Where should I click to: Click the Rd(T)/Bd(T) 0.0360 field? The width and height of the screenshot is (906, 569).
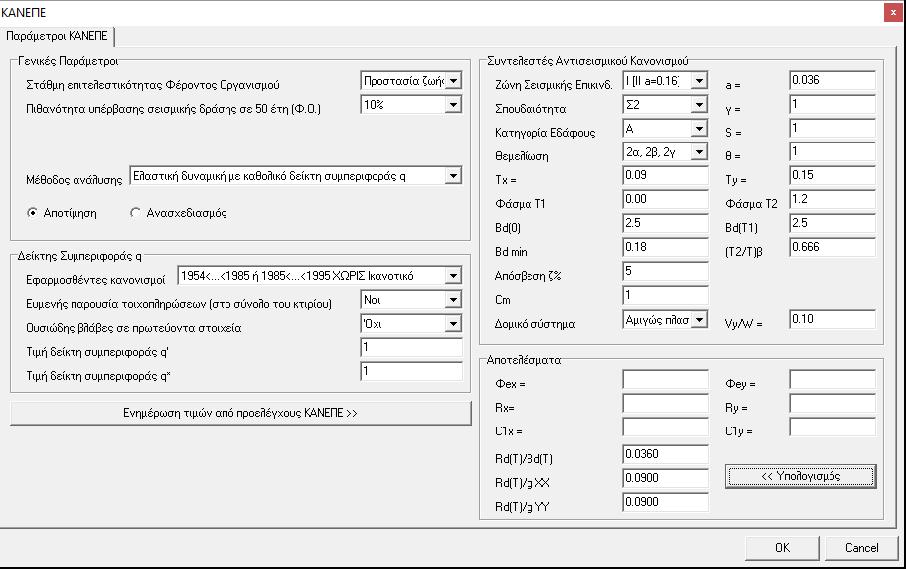[665, 454]
